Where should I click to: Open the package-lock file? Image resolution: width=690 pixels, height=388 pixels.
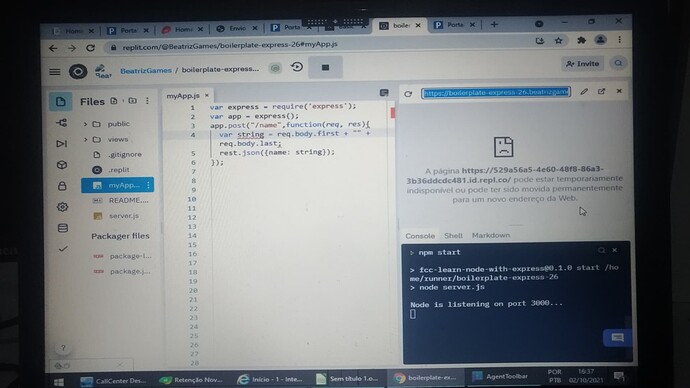(x=121, y=256)
